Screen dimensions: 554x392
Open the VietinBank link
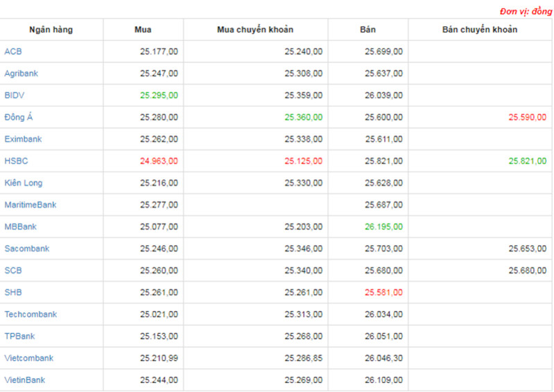coord(25,380)
